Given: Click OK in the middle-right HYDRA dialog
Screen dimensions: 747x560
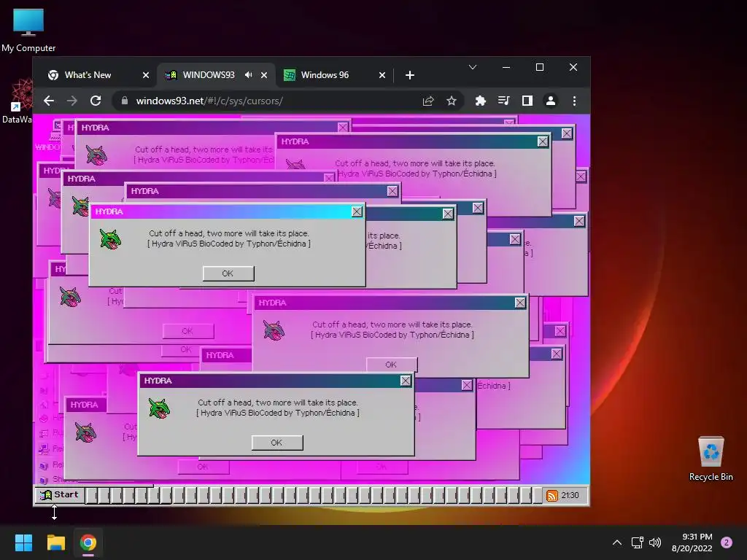Looking at the screenshot, I should [x=391, y=365].
